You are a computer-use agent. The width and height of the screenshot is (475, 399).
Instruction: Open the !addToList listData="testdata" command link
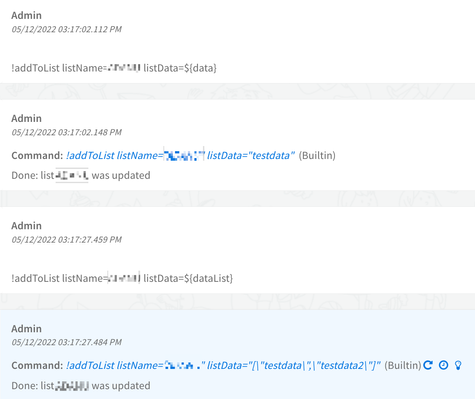(x=180, y=156)
